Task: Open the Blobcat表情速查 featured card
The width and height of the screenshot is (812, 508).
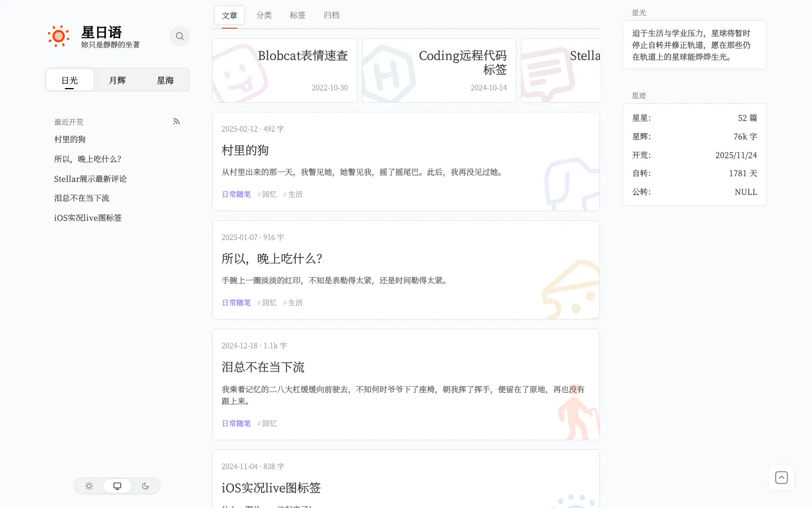Action: (285, 71)
